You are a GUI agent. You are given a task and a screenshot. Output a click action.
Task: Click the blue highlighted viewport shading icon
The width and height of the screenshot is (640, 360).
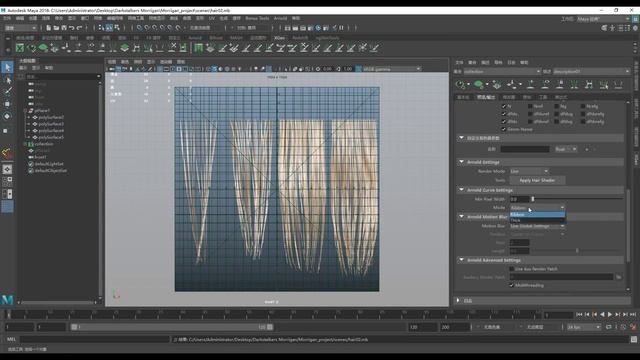coord(214,69)
